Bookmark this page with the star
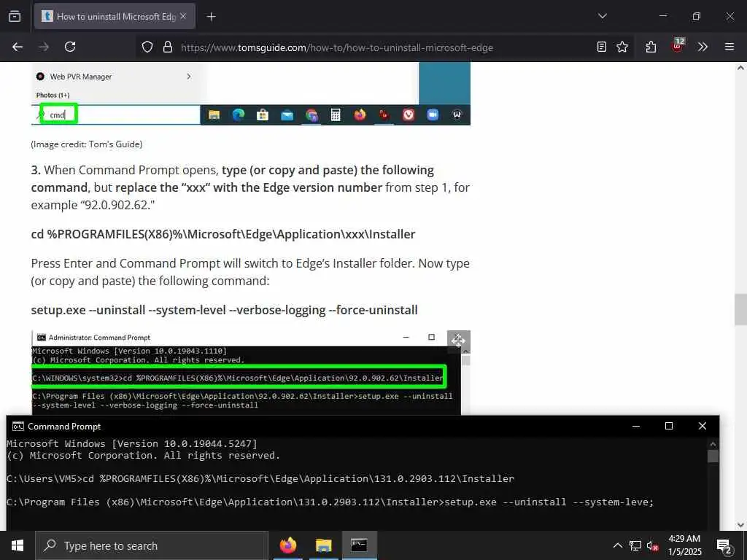The width and height of the screenshot is (747, 560). pyautogui.click(x=622, y=47)
